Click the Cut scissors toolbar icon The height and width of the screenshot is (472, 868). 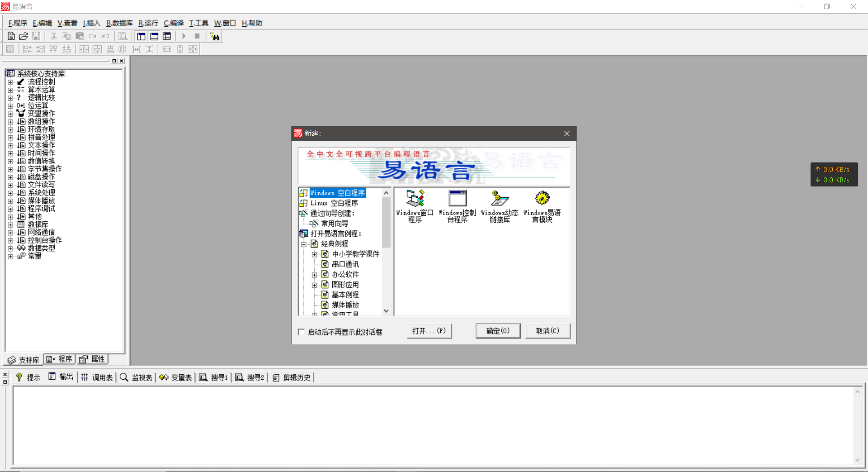[x=54, y=36]
